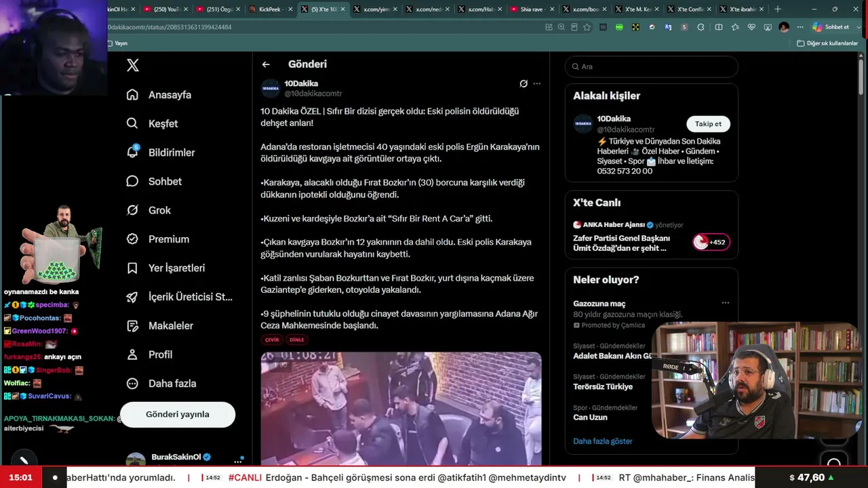This screenshot has width=868, height=488.
Task: Switch to the (250) YouTube tab
Action: 166,9
